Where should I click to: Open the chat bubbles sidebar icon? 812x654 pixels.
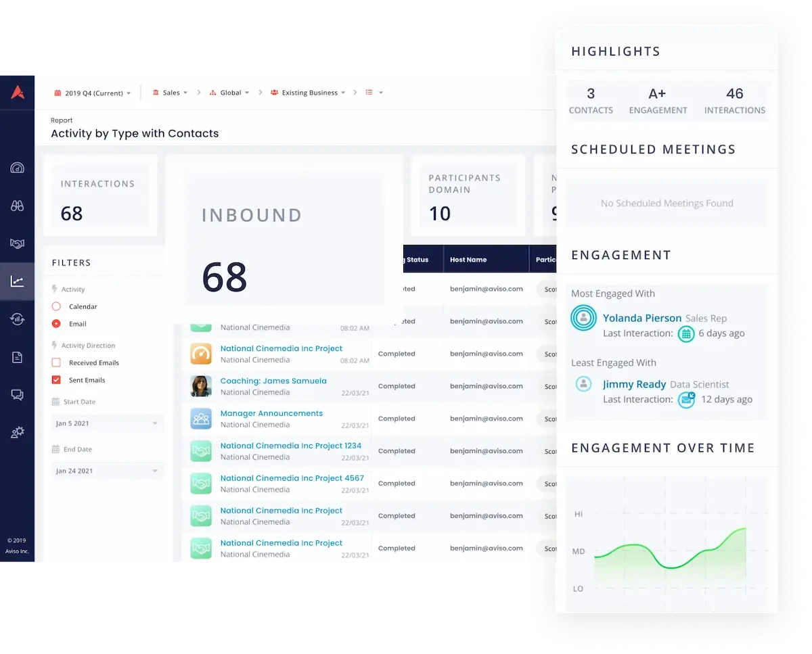[18, 395]
